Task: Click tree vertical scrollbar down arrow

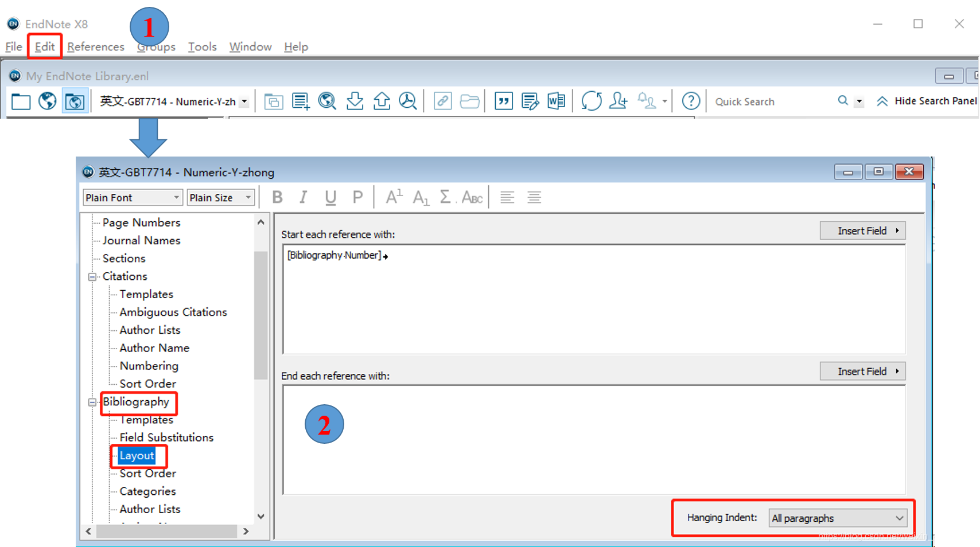Action: [x=261, y=517]
